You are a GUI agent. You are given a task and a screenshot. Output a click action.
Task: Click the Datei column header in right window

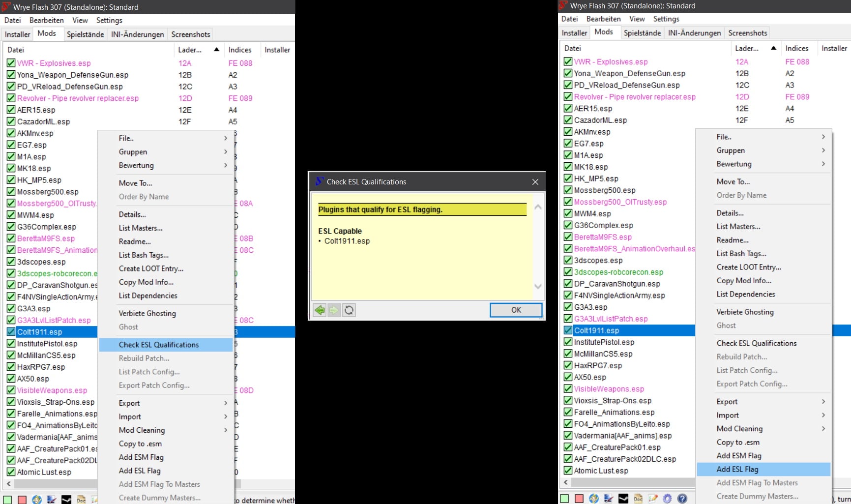pyautogui.click(x=646, y=48)
